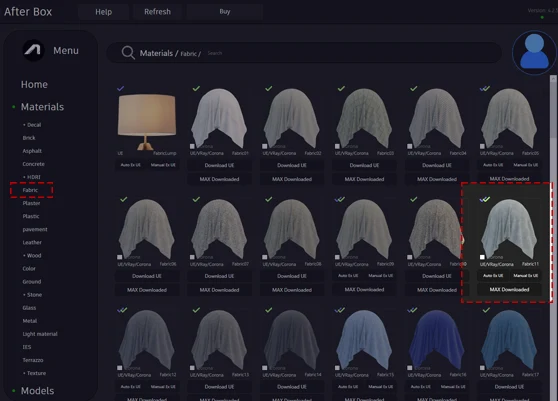This screenshot has width=558, height=401.
Task: Open the Help menu in top bar
Action: (104, 12)
